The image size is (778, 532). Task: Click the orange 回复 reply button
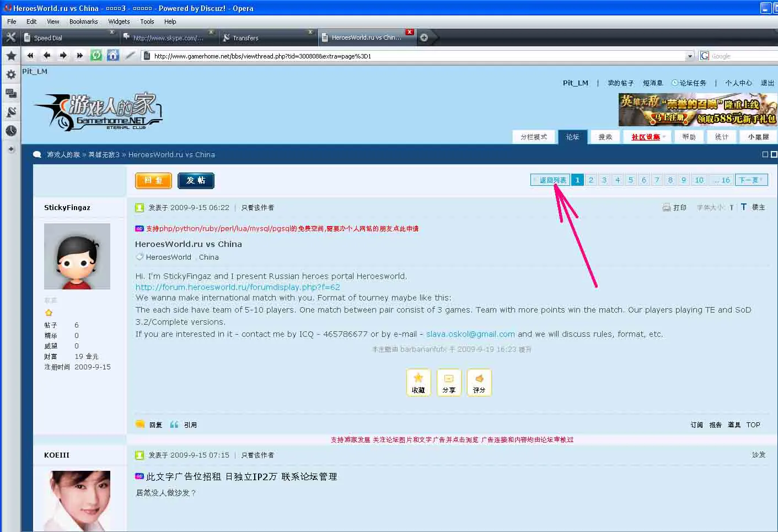point(153,180)
